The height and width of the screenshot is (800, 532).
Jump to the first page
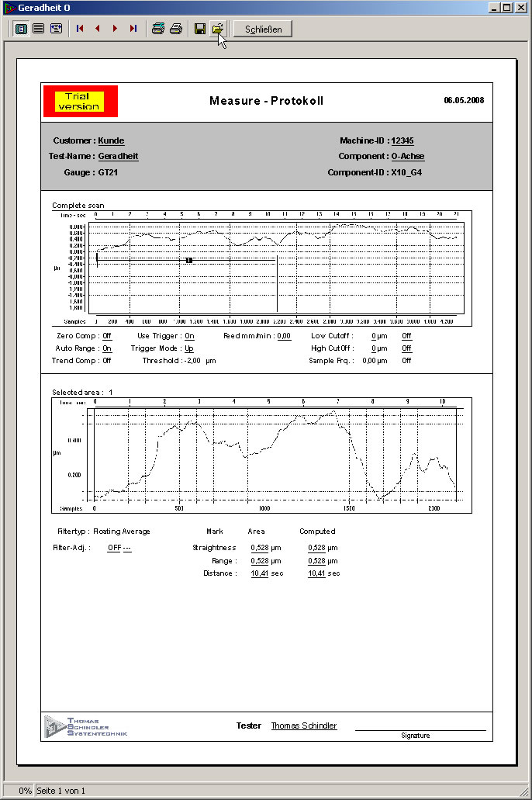(80, 29)
